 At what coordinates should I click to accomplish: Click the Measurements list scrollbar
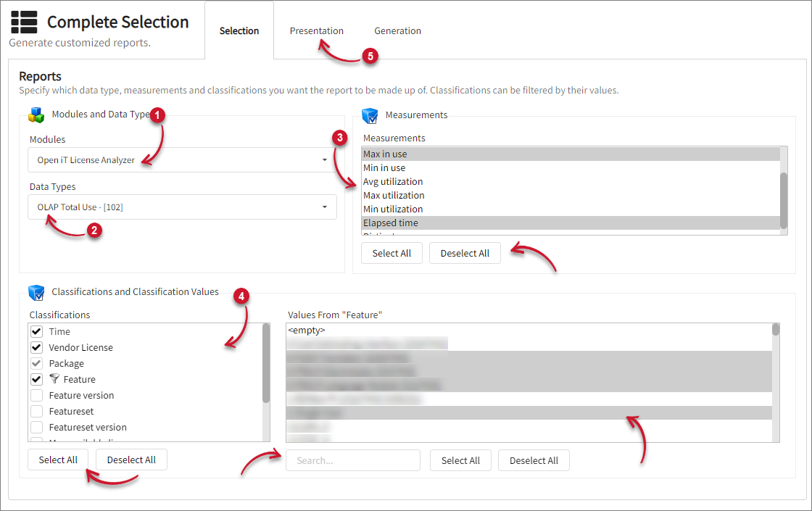[783, 199]
